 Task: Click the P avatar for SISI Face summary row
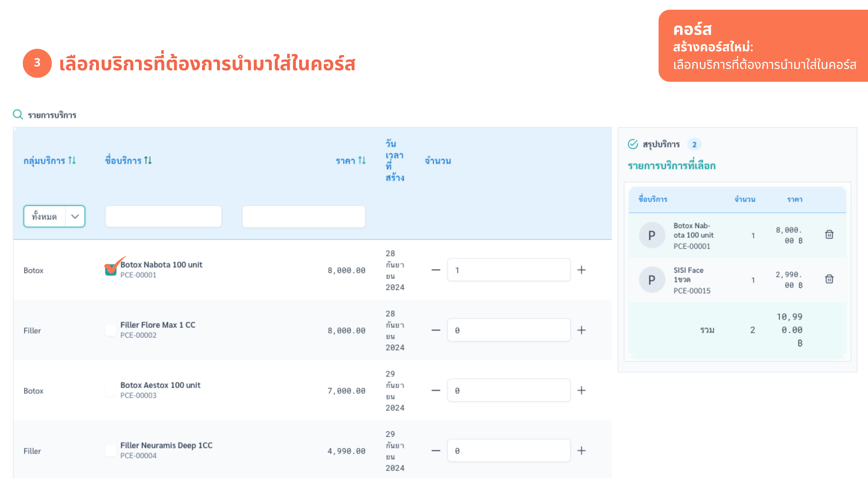(652, 279)
